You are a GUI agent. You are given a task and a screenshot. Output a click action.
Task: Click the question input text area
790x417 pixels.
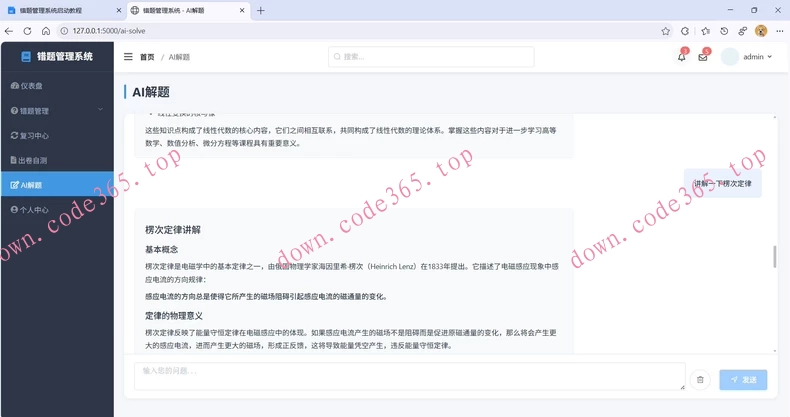(x=410, y=376)
